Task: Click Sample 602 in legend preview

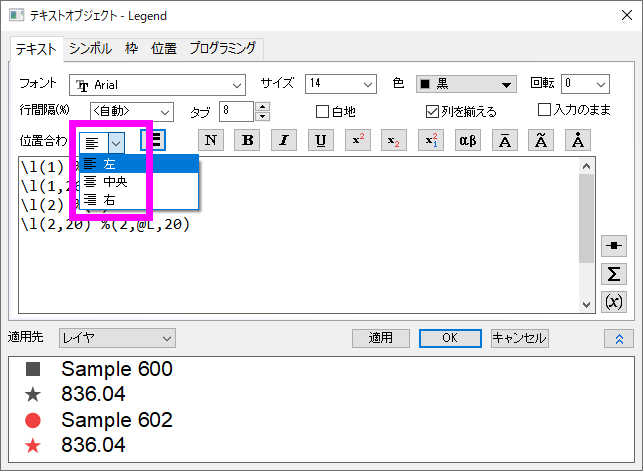Action: coord(117,420)
